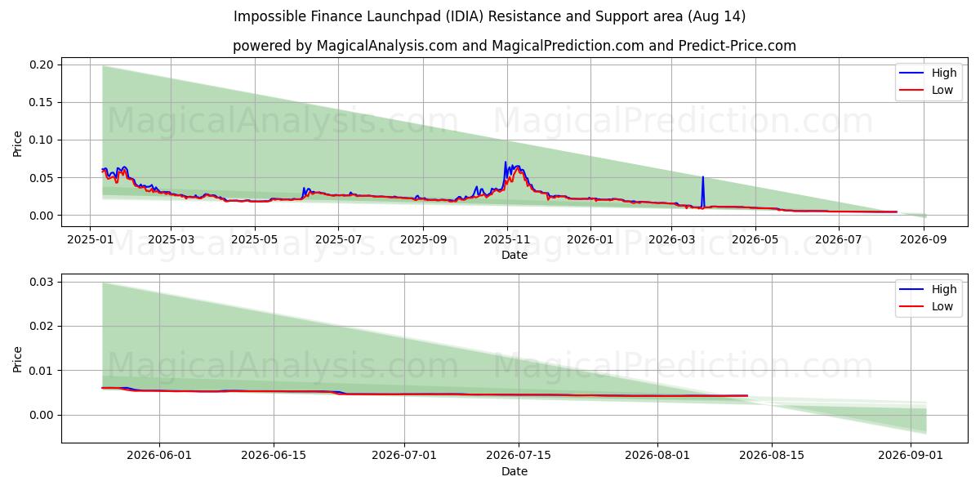Click the '2025-09' x-axis label of the top chart
The width and height of the screenshot is (980, 490).
pos(423,239)
